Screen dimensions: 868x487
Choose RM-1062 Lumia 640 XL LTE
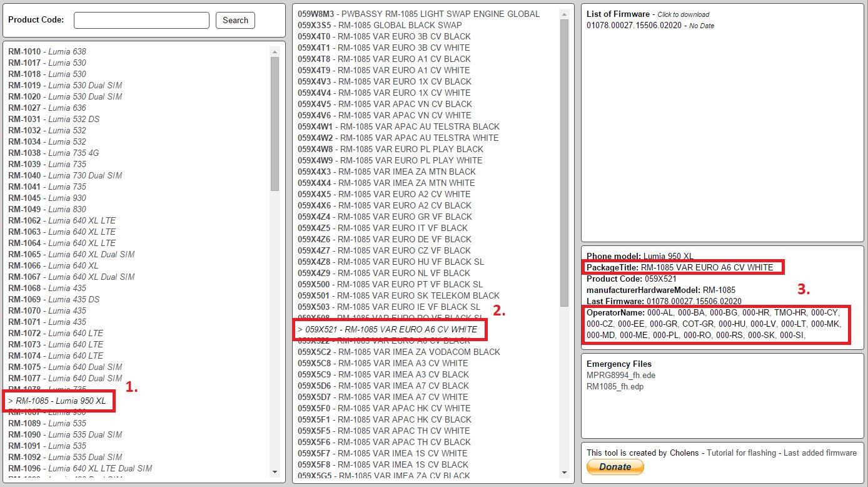(62, 220)
